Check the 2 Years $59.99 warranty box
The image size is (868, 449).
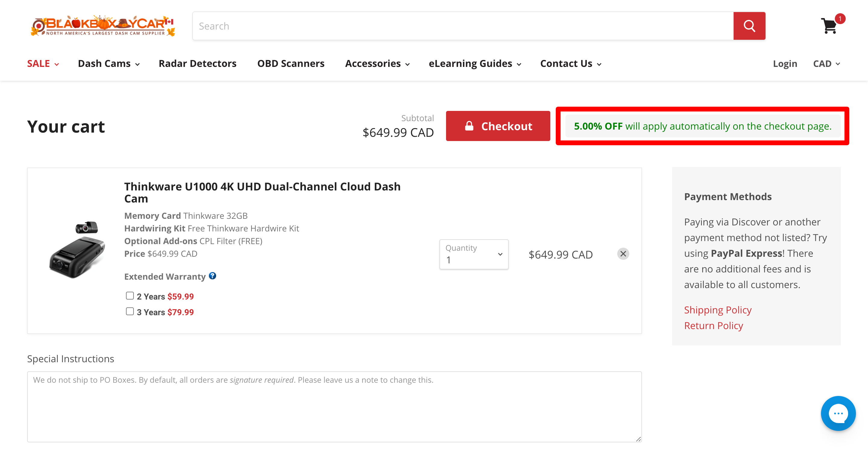click(130, 296)
